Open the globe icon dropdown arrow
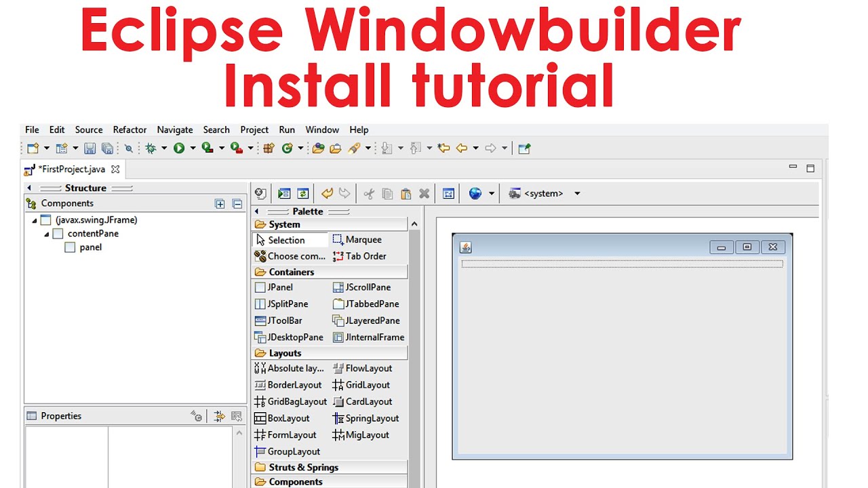 coord(492,194)
